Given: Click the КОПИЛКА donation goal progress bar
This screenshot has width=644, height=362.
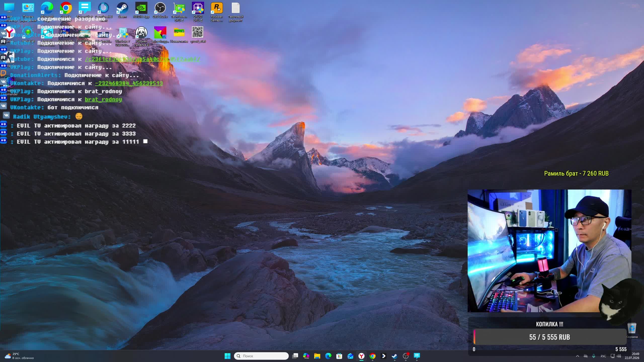Looking at the screenshot, I should click(x=550, y=337).
